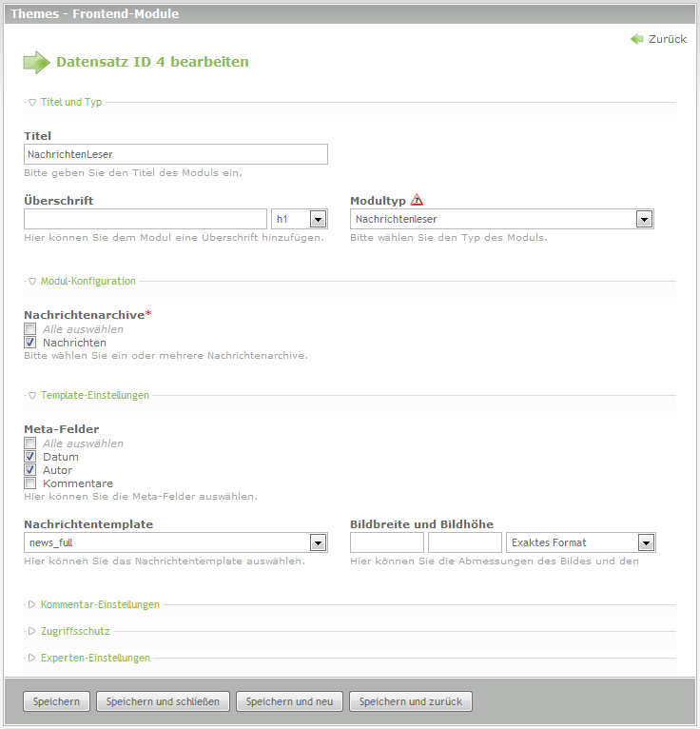Open the Nachrichtentemplate dropdown
Image resolution: width=700 pixels, height=729 pixels.
175,543
